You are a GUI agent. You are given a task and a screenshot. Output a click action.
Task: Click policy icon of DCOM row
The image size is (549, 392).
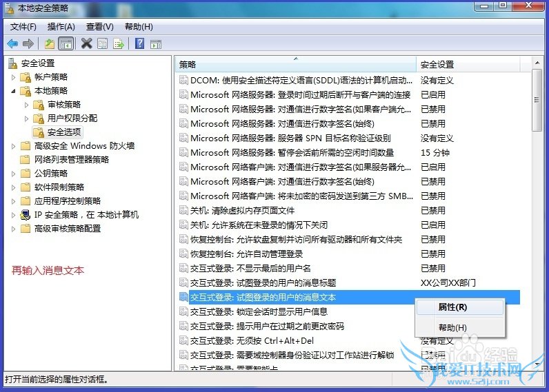(x=184, y=80)
